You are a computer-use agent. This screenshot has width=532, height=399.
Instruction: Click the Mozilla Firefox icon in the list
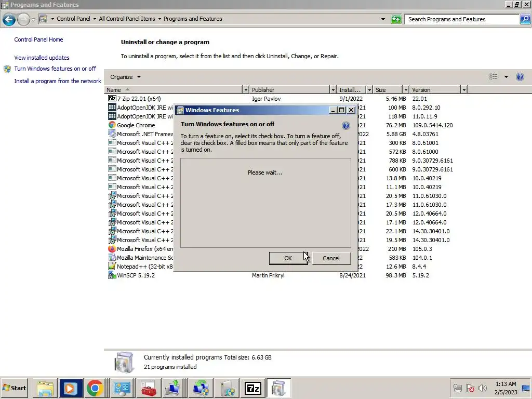[112, 249]
